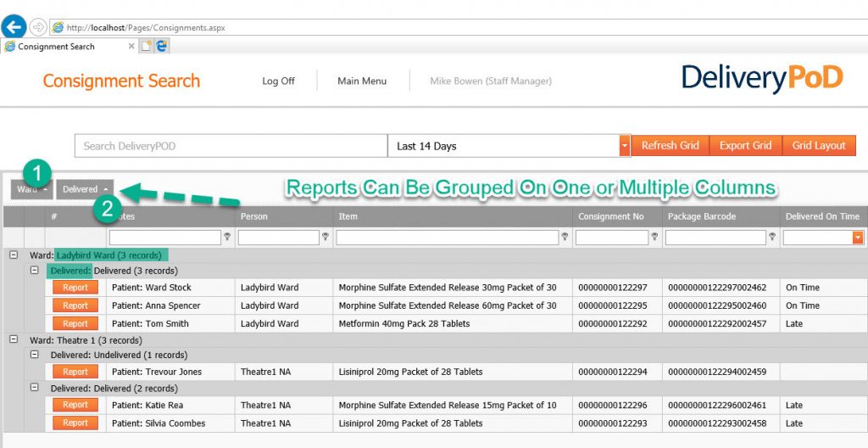Click Metformin 40mg Pack 28 Tablets item
868x448 pixels.
pyautogui.click(x=404, y=323)
